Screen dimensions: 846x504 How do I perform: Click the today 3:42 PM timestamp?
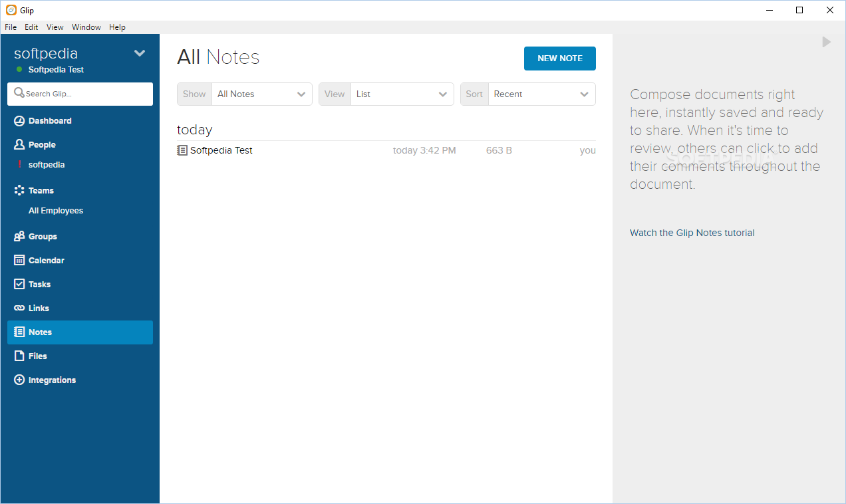point(424,150)
